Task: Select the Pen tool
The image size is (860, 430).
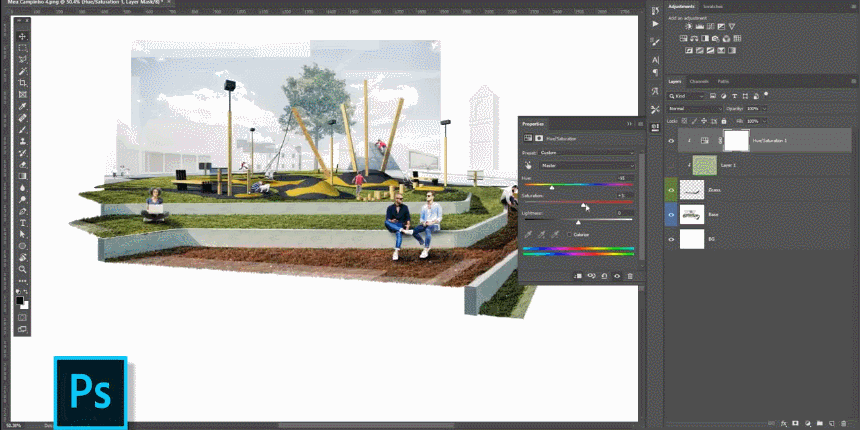Action: tap(22, 211)
